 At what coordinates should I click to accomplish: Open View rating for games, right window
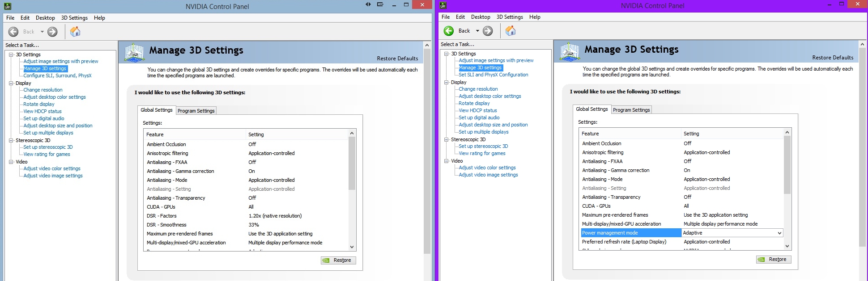482,153
